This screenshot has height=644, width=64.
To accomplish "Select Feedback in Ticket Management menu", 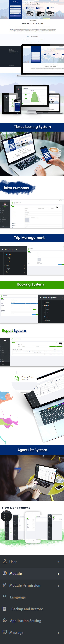I will (47, 320).
